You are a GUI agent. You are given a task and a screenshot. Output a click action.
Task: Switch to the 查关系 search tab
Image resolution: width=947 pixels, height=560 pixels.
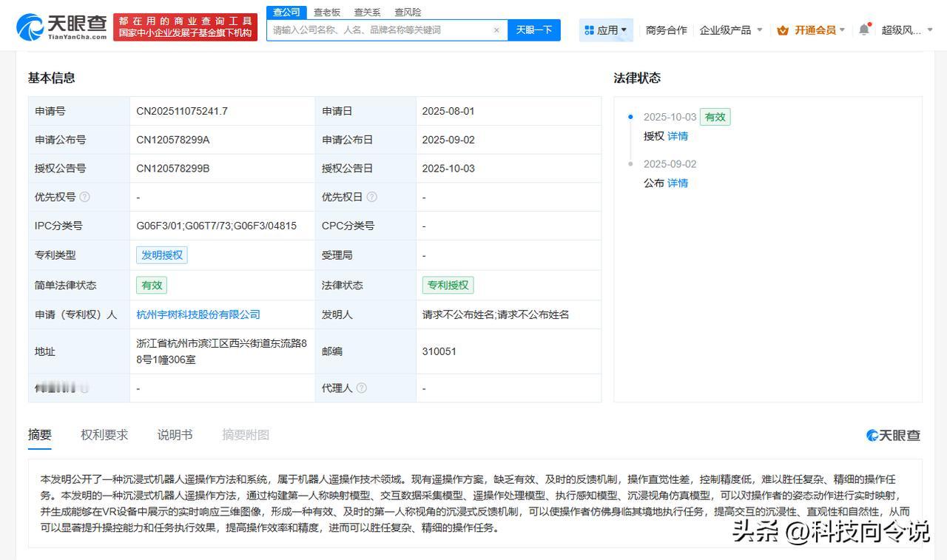click(367, 12)
